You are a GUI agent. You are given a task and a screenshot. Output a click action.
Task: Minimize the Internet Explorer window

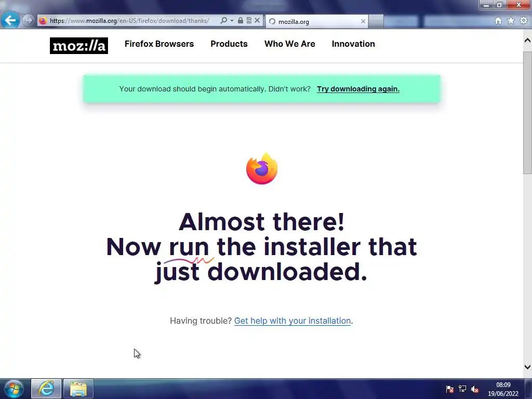pos(486,5)
